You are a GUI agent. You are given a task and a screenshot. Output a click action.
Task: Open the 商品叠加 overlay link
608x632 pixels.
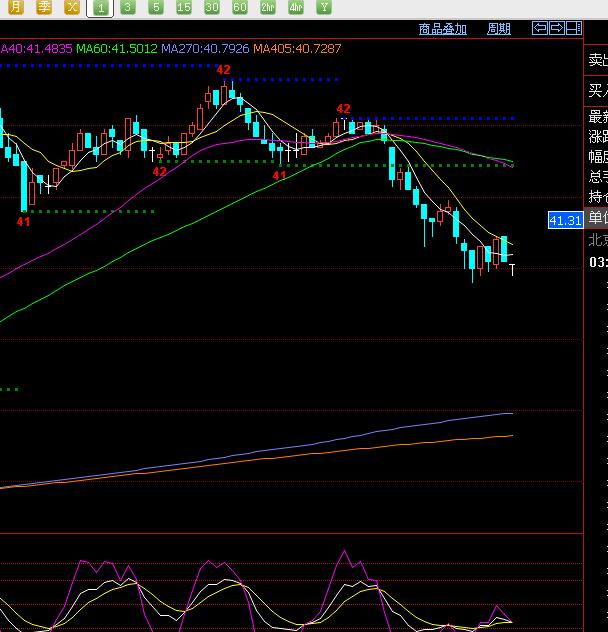point(442,29)
